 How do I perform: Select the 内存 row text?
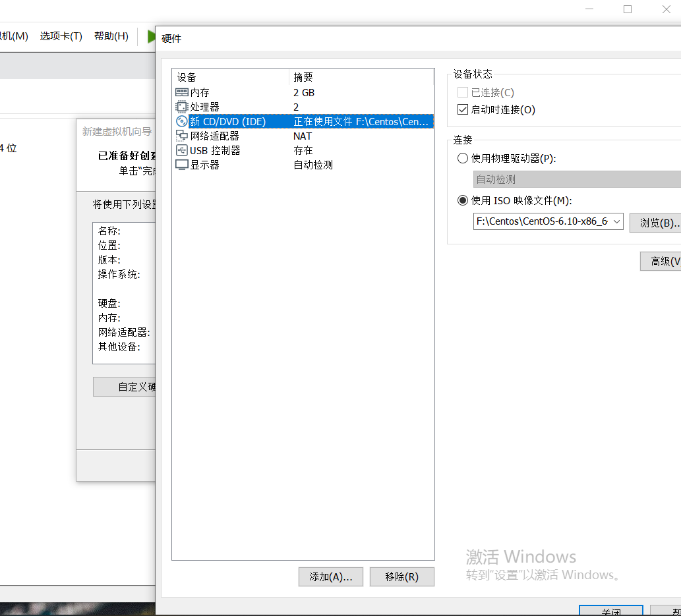[200, 92]
